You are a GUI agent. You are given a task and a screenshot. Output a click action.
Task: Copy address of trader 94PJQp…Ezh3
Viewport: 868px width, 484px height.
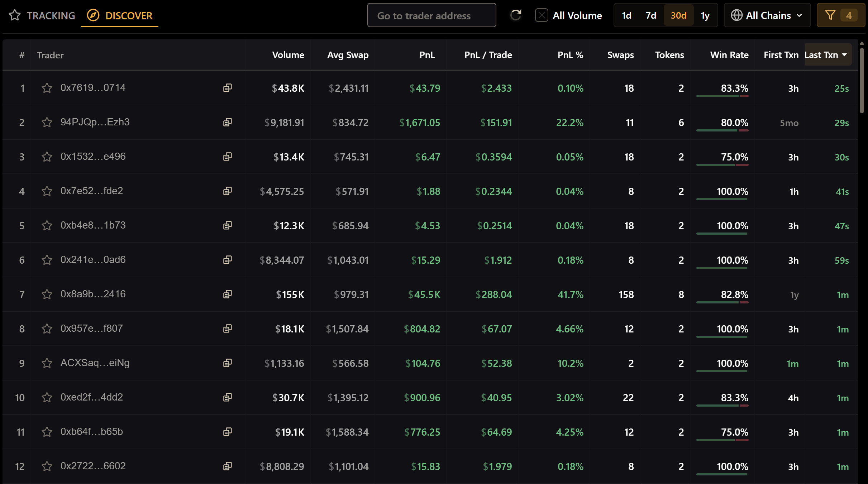228,123
